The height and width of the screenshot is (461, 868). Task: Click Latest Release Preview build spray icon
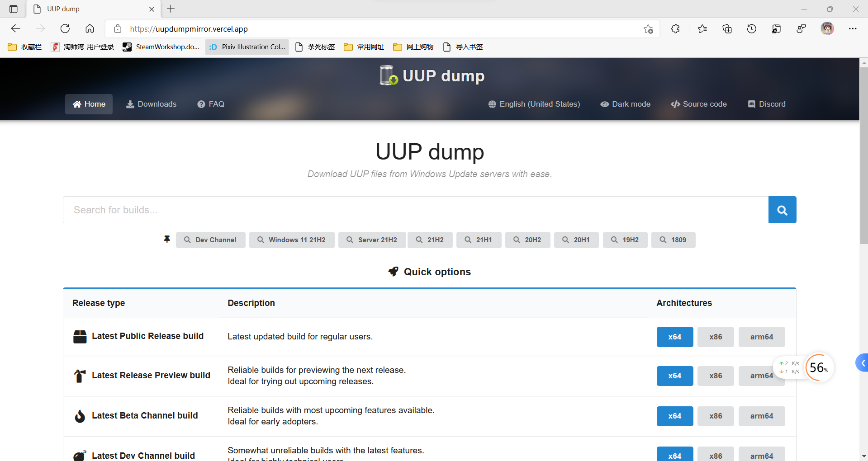[80, 376]
